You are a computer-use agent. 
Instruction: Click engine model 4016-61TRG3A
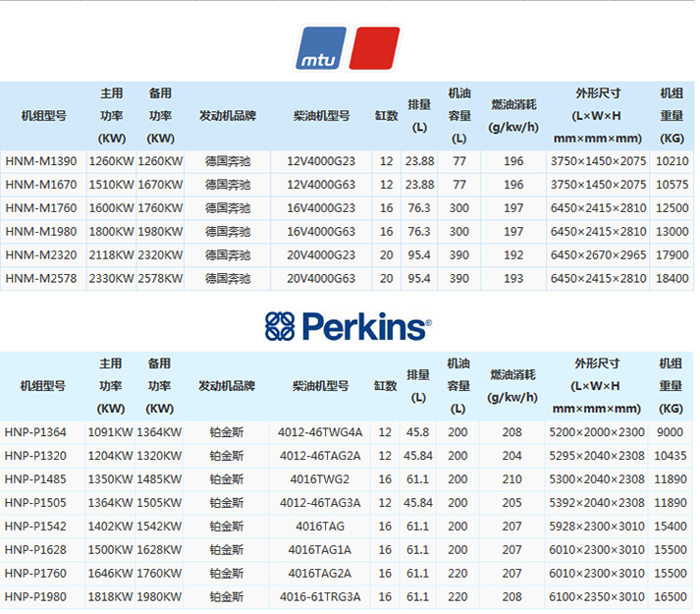(320, 596)
